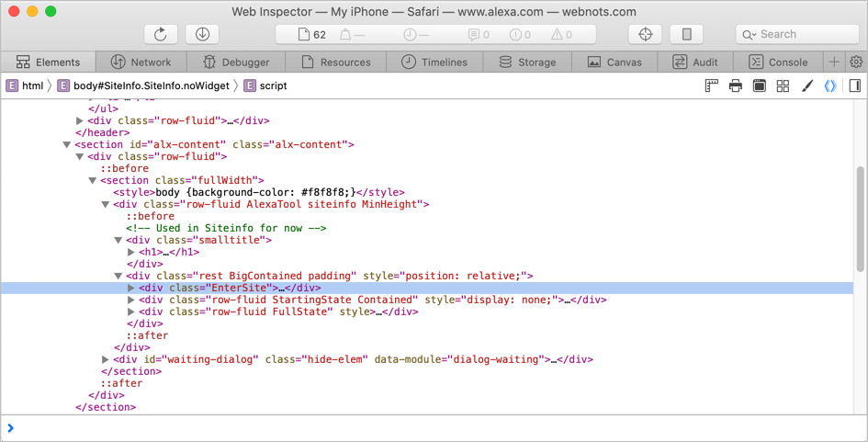Open the inspector settings gear
868x442 pixels.
click(856, 62)
